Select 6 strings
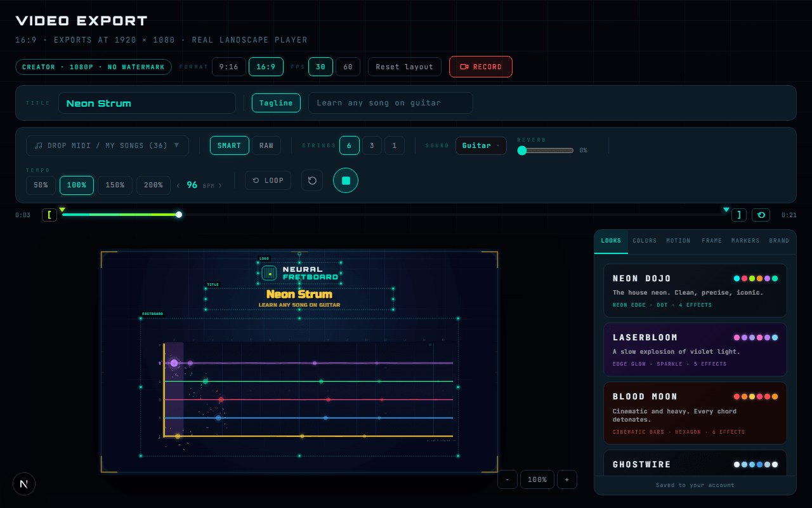Image resolution: width=812 pixels, height=508 pixels. 350,145
